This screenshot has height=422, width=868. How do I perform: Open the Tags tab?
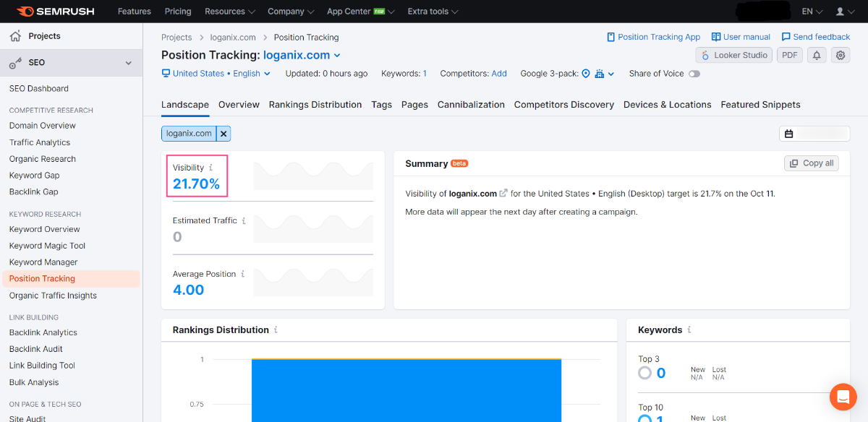click(381, 105)
